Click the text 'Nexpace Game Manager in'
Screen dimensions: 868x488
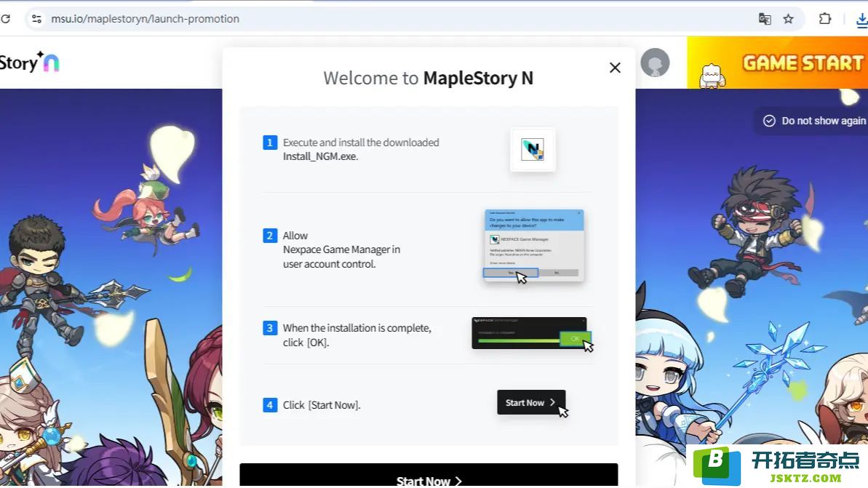coord(341,249)
